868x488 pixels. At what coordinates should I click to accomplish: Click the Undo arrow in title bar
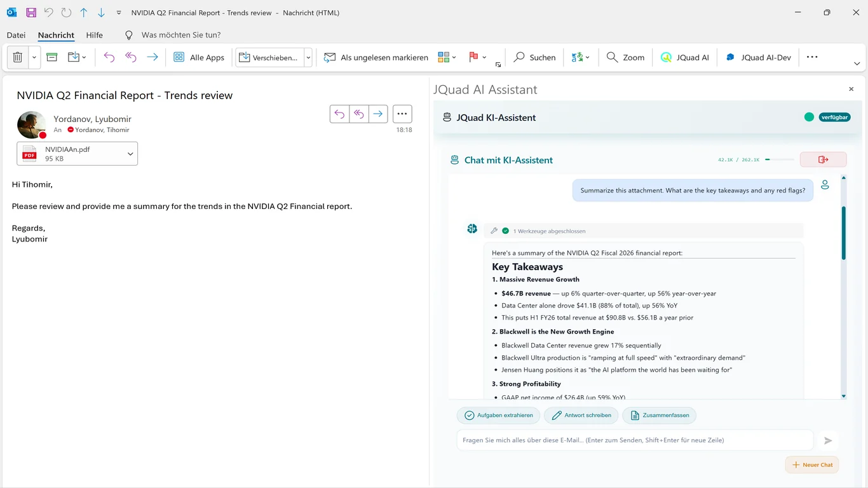(48, 13)
